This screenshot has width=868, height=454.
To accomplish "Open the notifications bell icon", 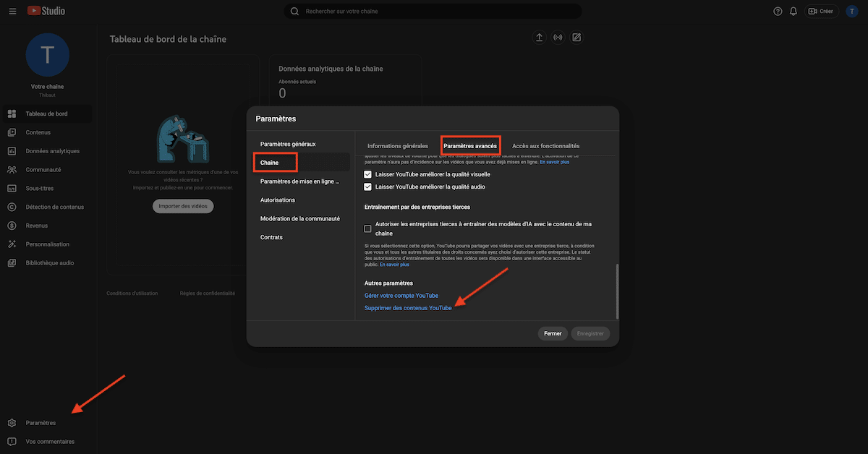I will 793,11.
